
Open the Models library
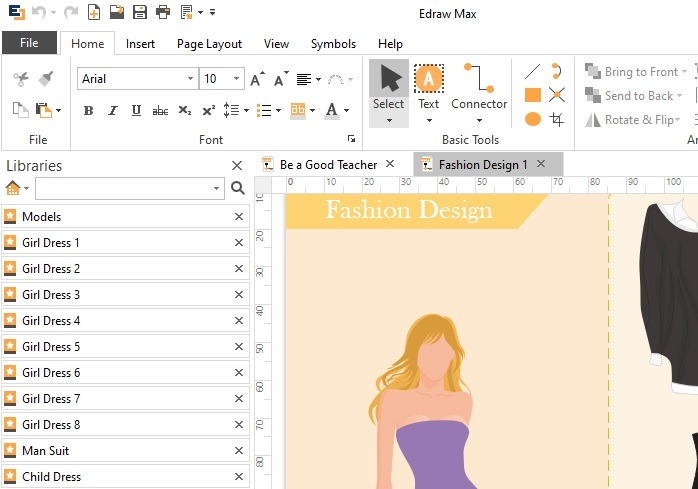[126, 216]
